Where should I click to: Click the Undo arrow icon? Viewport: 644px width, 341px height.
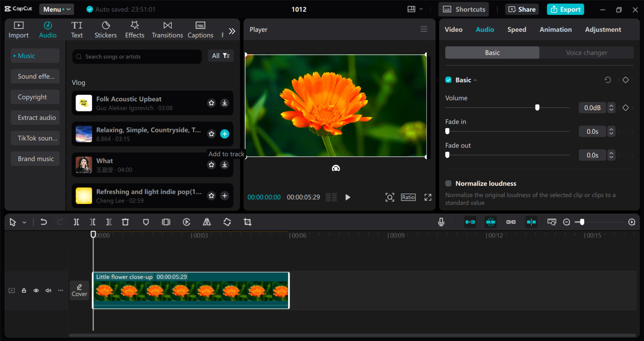tap(44, 222)
